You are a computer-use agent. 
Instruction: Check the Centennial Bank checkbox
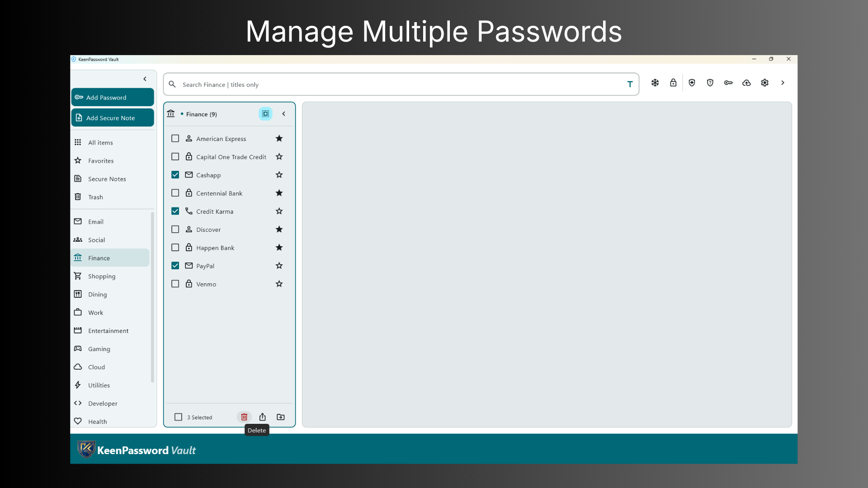175,193
